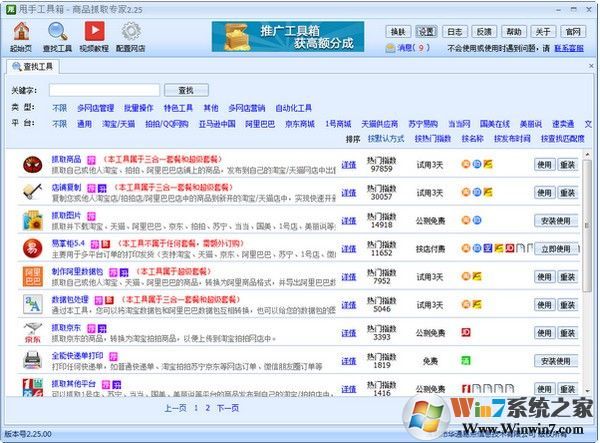600x443 pixels.
Task: Open the 官网 official site button
Action: 573,32
